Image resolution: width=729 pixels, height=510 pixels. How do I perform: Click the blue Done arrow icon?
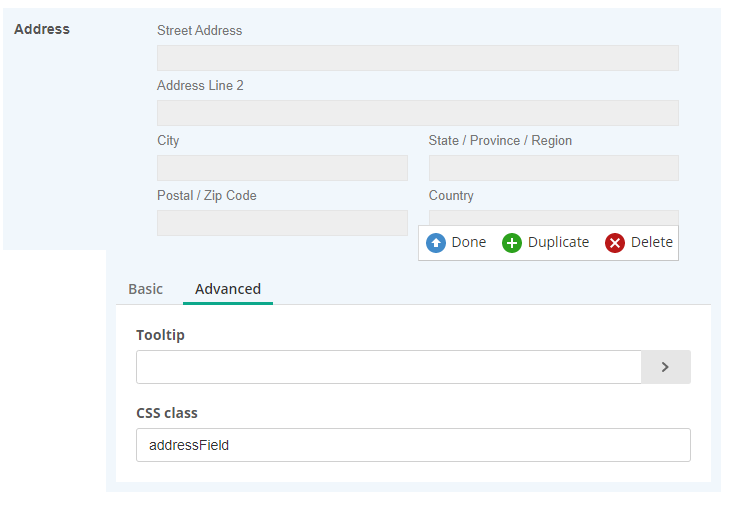click(436, 243)
